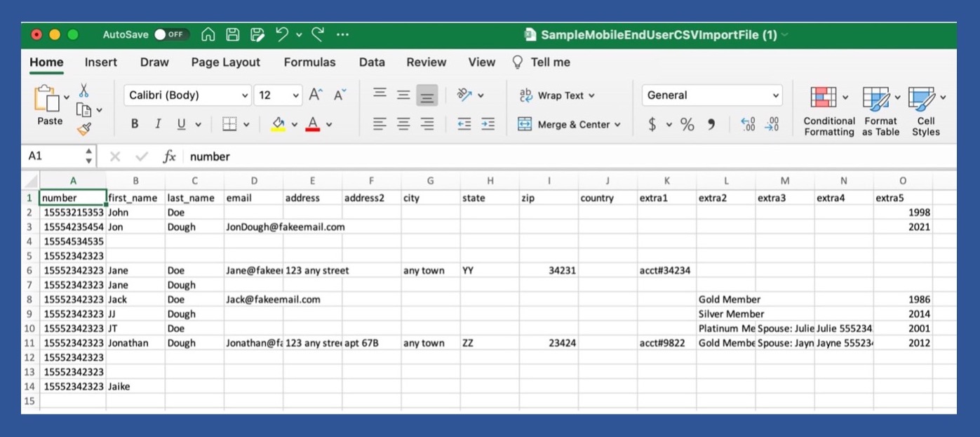This screenshot has height=437, width=980.
Task: Center text horizontally
Action: click(x=403, y=124)
